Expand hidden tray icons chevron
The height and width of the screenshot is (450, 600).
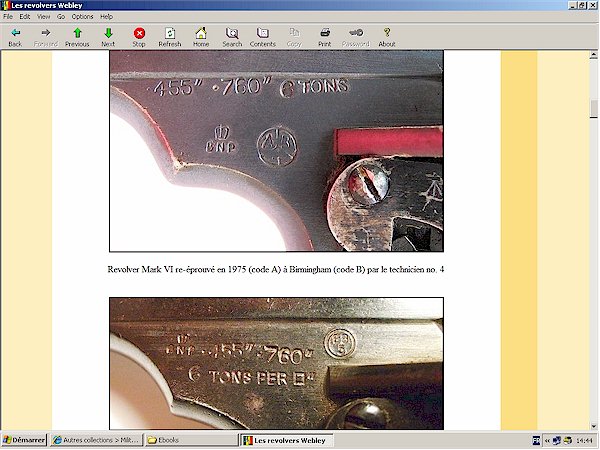547,441
